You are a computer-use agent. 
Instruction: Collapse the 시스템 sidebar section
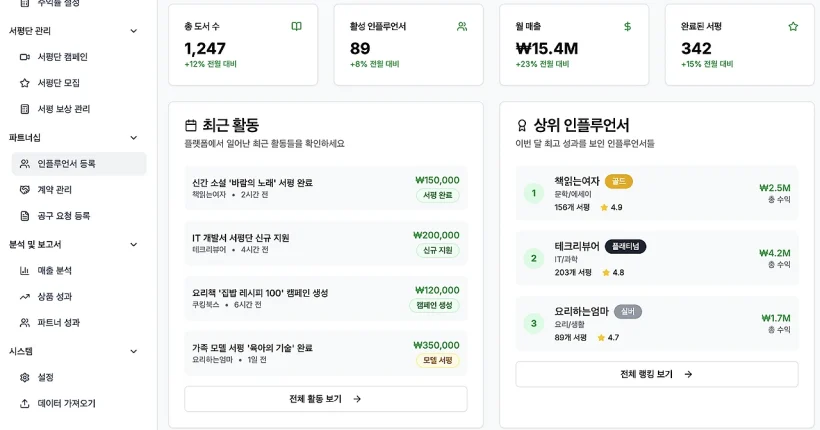(x=134, y=351)
